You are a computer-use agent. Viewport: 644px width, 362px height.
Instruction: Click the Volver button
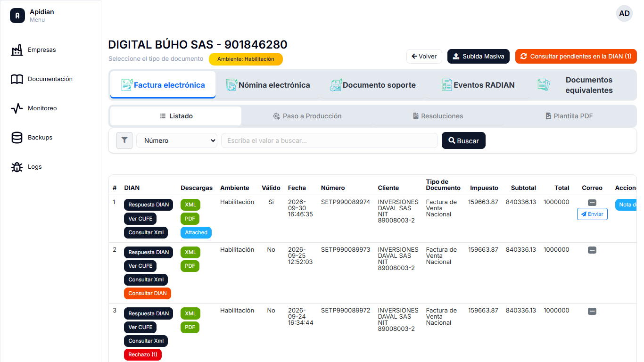pyautogui.click(x=424, y=56)
